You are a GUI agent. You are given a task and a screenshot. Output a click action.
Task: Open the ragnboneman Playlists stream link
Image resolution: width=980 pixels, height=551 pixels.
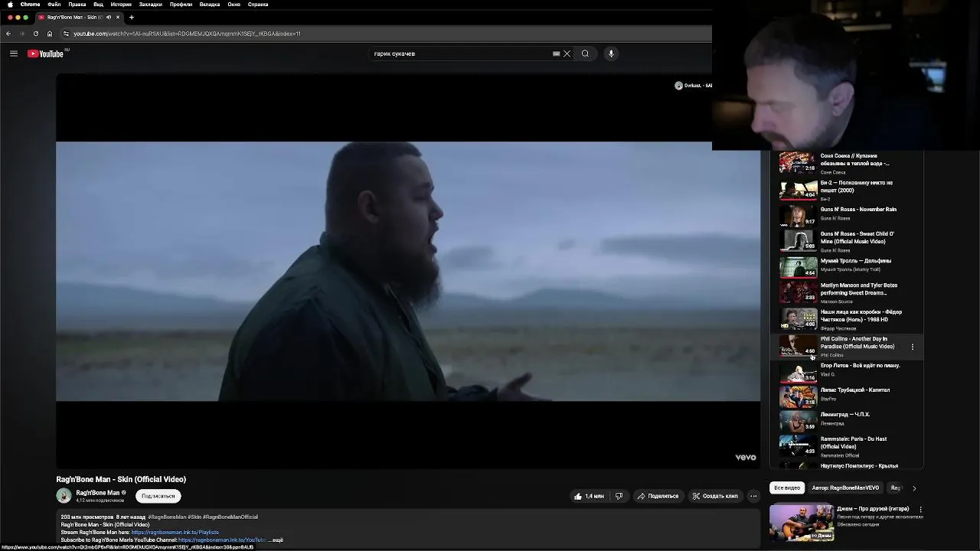175,532
